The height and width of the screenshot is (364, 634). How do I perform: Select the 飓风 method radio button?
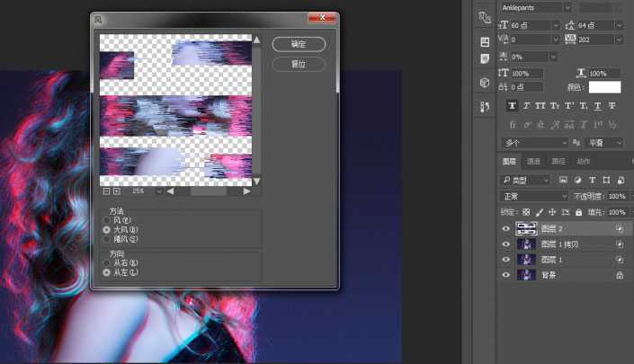point(108,239)
